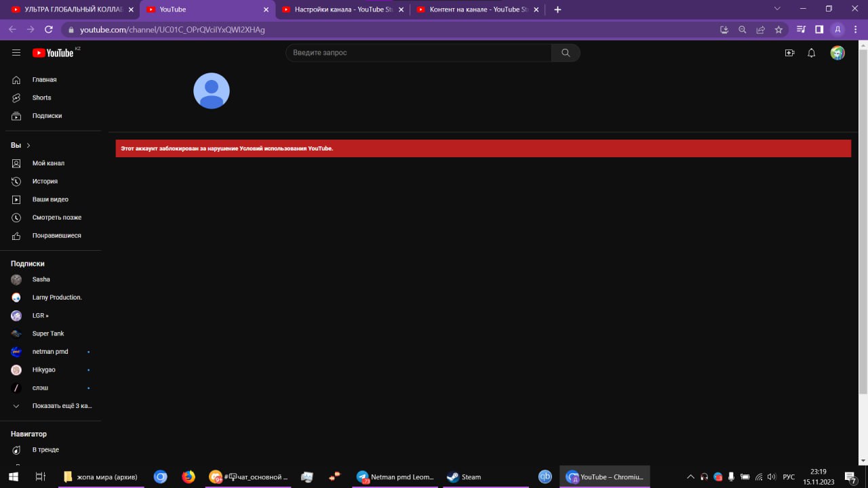
Task: Click the install app icon in address bar
Action: [724, 30]
